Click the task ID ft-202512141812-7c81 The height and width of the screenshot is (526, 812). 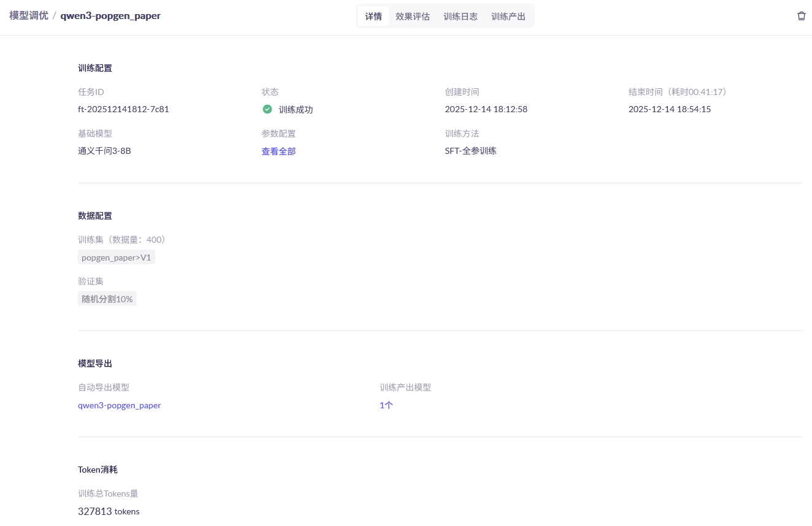tap(123, 110)
